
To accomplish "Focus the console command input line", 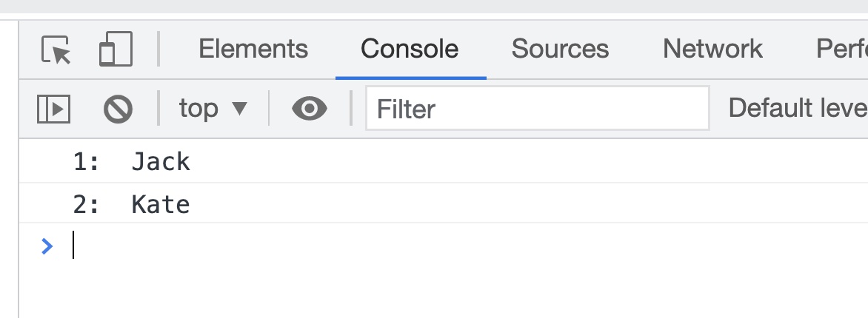I will coord(444,246).
